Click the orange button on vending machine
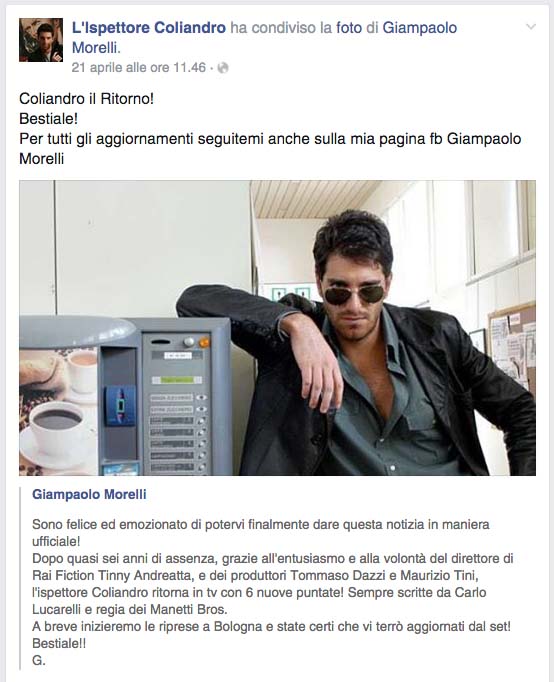554x682 pixels. click(x=204, y=343)
